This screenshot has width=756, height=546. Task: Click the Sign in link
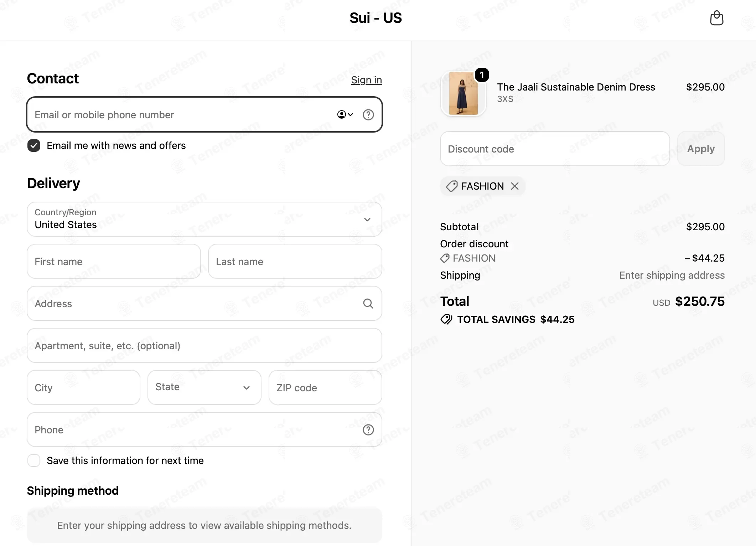pyautogui.click(x=366, y=80)
